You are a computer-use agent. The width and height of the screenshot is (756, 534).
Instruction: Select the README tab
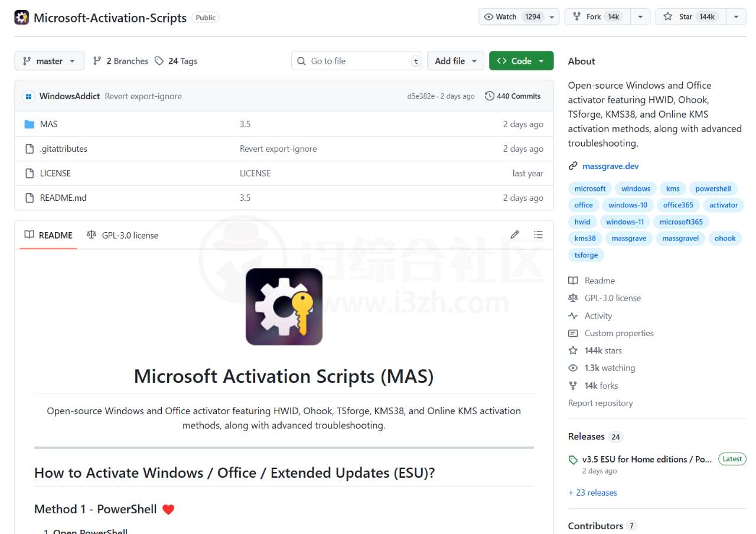48,235
